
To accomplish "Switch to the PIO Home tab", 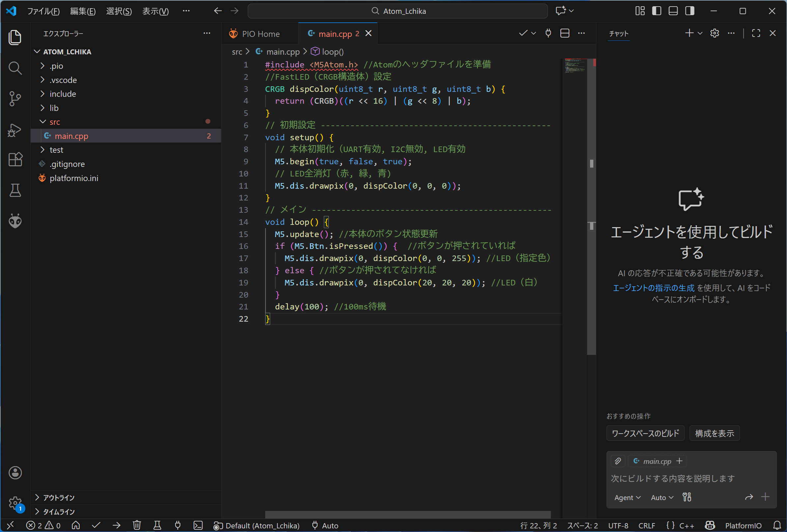I will (x=260, y=34).
